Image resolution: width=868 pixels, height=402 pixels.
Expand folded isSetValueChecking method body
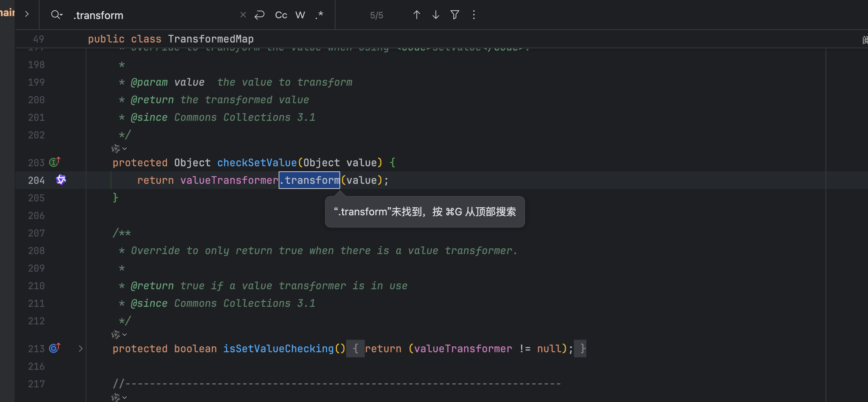(81, 349)
